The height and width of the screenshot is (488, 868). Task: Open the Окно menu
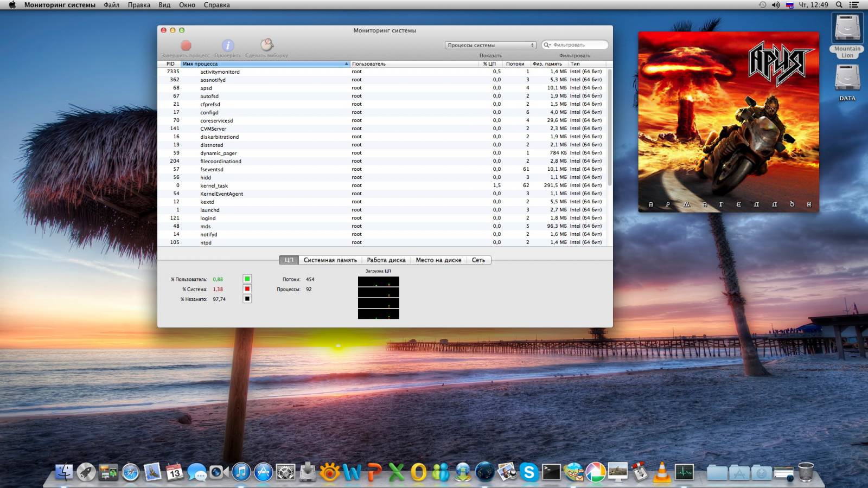click(187, 5)
